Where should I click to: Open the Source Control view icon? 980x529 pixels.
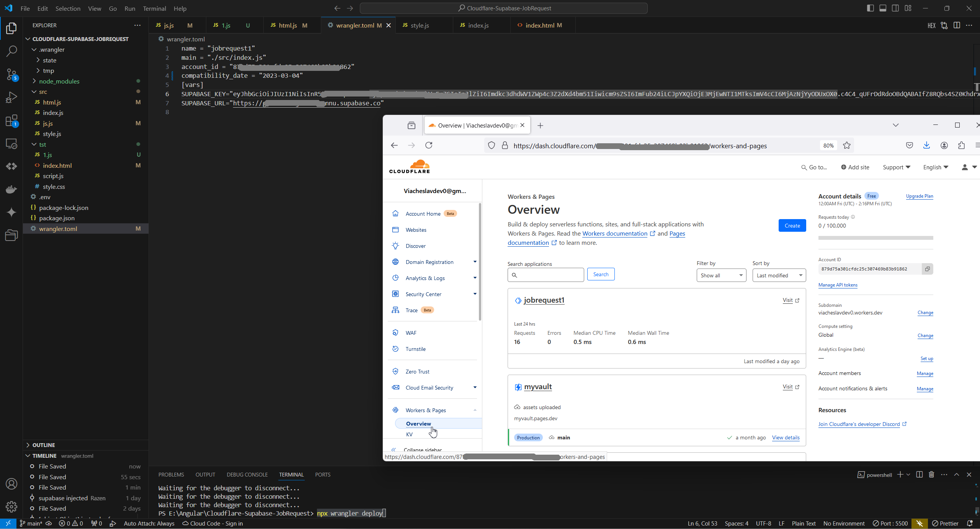pyautogui.click(x=11, y=74)
